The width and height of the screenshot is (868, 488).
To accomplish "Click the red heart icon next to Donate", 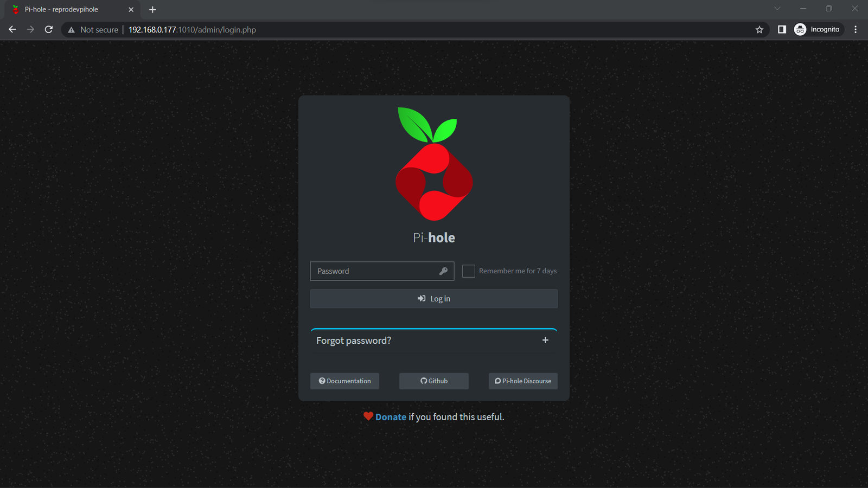I will (x=368, y=416).
